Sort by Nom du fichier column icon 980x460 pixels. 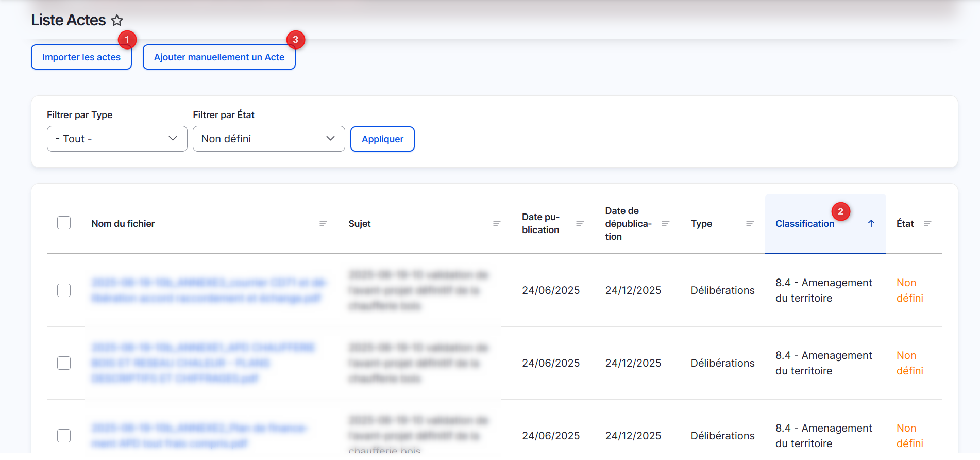click(323, 224)
